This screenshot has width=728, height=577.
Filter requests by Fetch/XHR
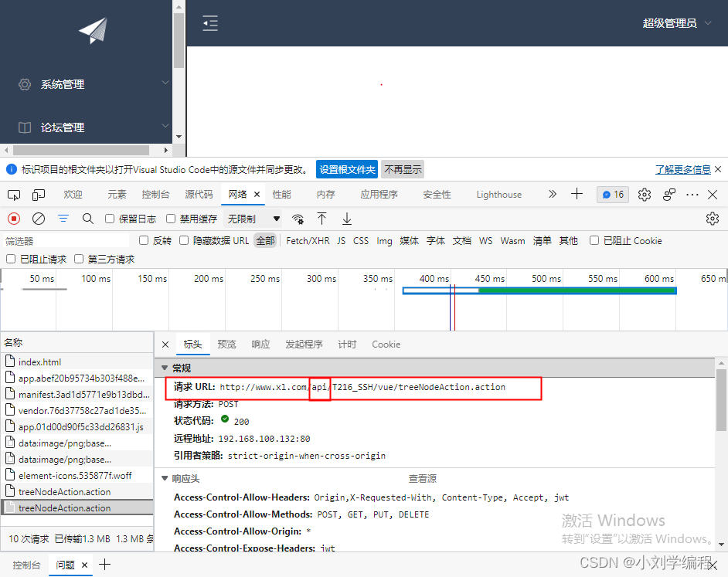(308, 240)
